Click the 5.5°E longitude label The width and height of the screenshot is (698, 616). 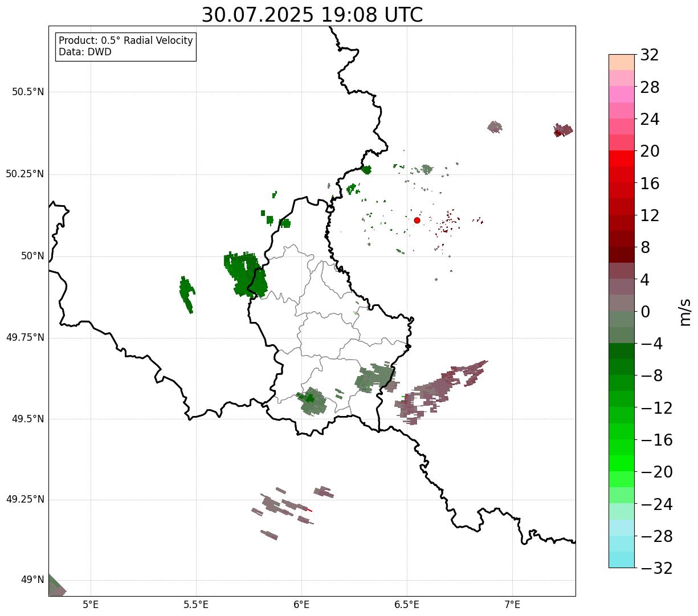196,605
